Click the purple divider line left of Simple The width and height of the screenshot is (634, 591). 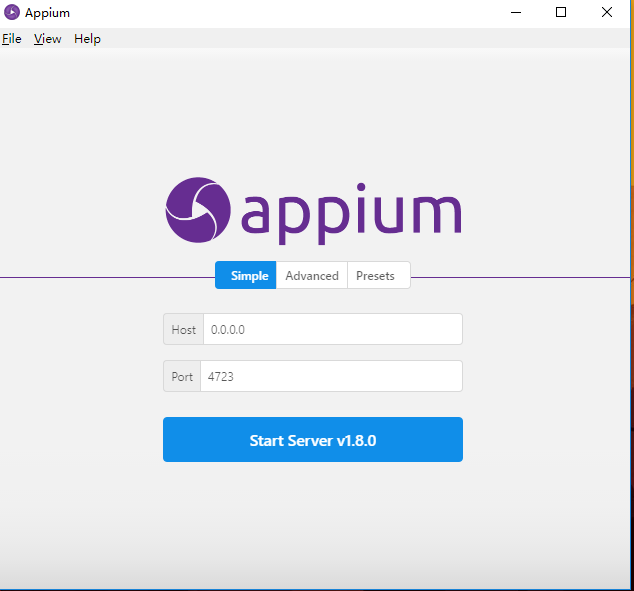[x=108, y=277]
